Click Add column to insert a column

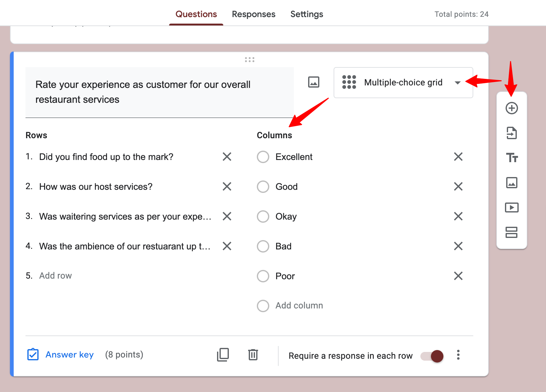298,305
